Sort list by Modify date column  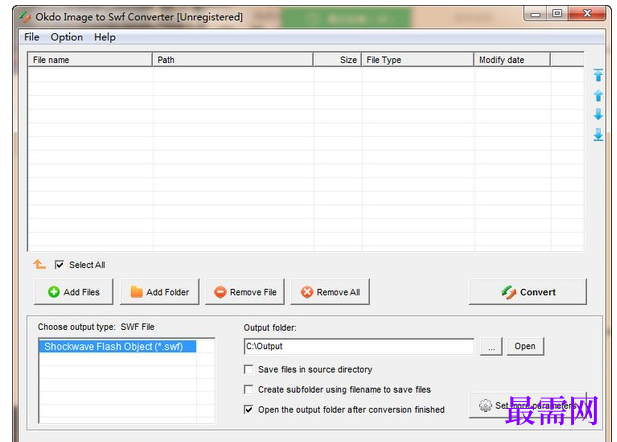tap(512, 60)
